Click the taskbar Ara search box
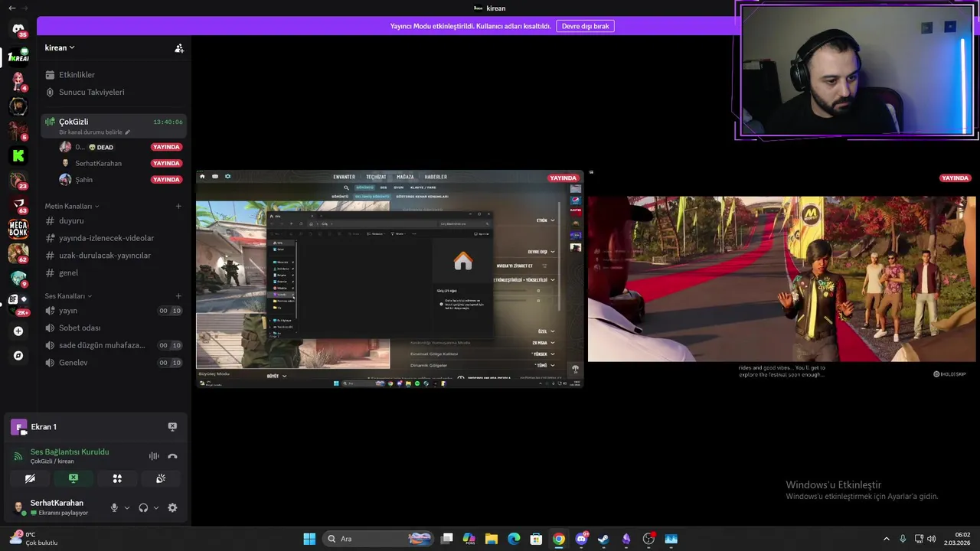This screenshot has width=980, height=551. (379, 539)
